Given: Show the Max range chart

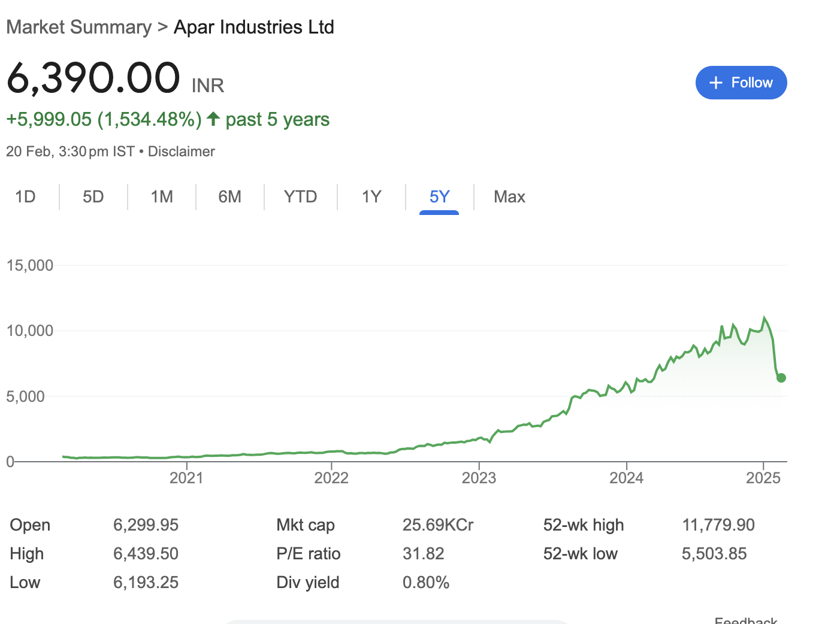Looking at the screenshot, I should [509, 197].
